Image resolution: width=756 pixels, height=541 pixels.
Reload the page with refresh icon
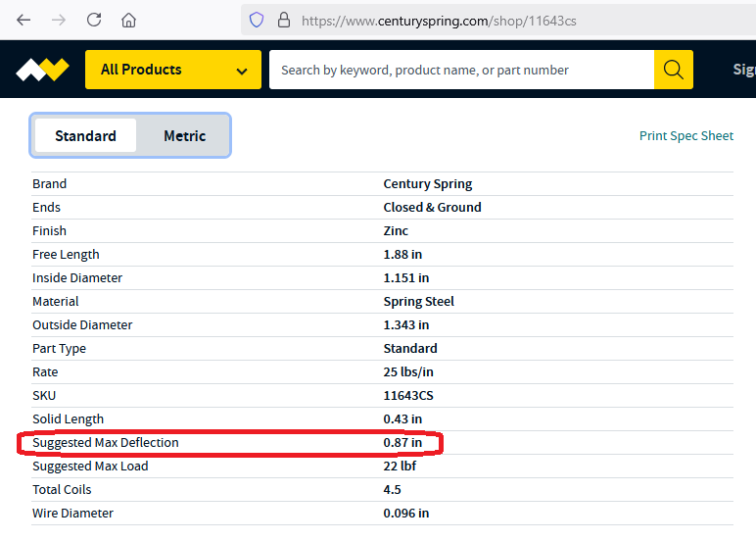click(94, 20)
